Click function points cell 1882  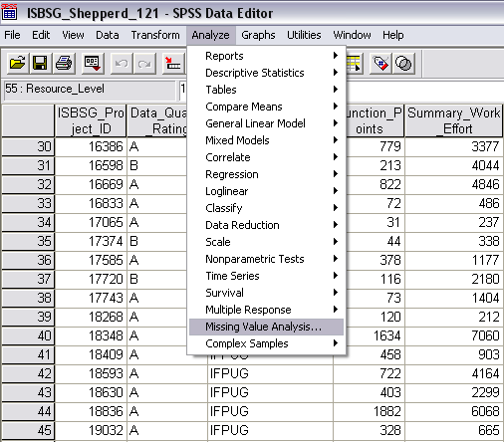[369, 411]
